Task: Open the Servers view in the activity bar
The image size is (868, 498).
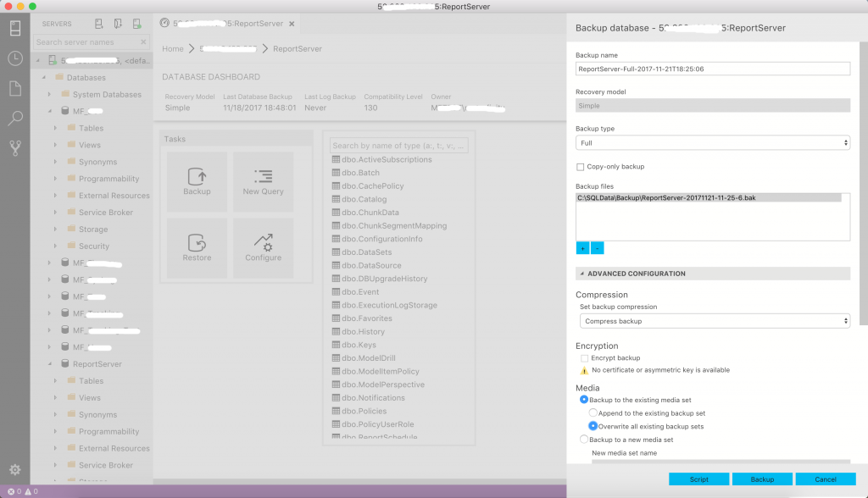Action: click(14, 28)
